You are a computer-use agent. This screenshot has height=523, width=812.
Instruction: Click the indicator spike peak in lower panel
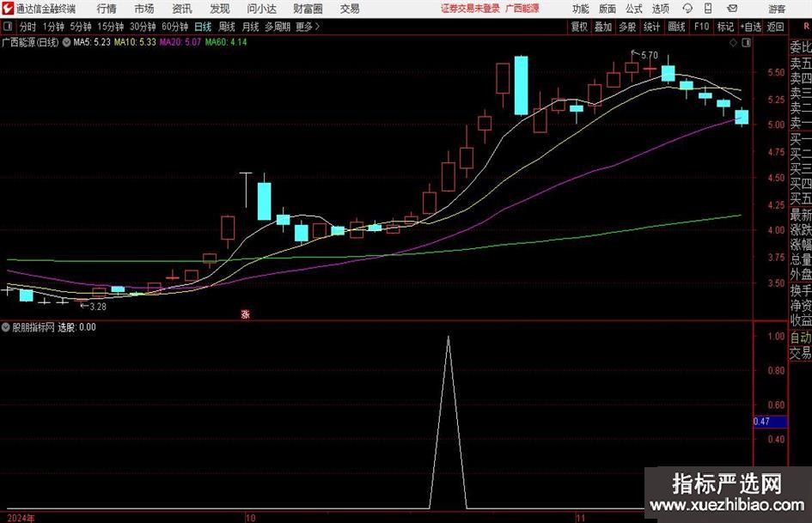[x=448, y=338]
